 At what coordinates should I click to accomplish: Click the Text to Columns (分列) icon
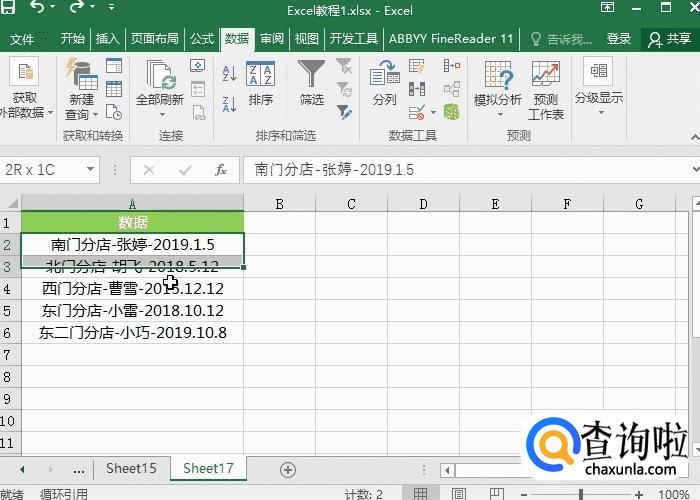click(384, 81)
